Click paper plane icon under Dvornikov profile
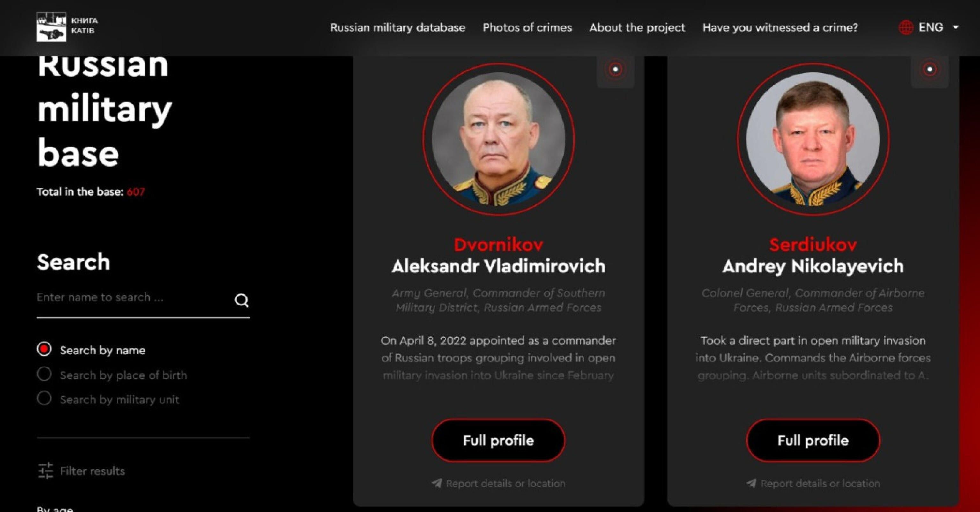The image size is (980, 512). click(437, 484)
